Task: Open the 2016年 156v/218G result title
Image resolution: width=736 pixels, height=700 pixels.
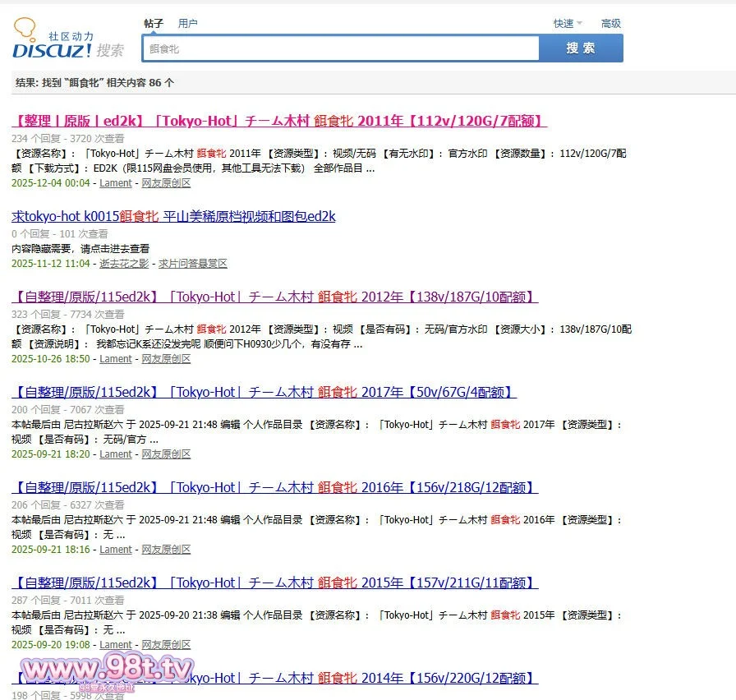Action: (x=275, y=488)
